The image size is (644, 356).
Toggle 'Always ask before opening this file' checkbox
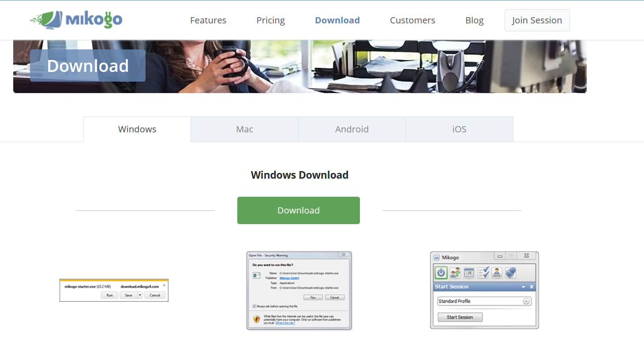pyautogui.click(x=254, y=306)
